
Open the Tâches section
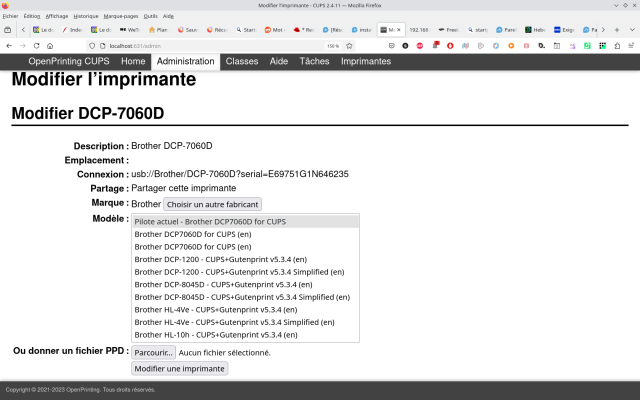tap(314, 61)
